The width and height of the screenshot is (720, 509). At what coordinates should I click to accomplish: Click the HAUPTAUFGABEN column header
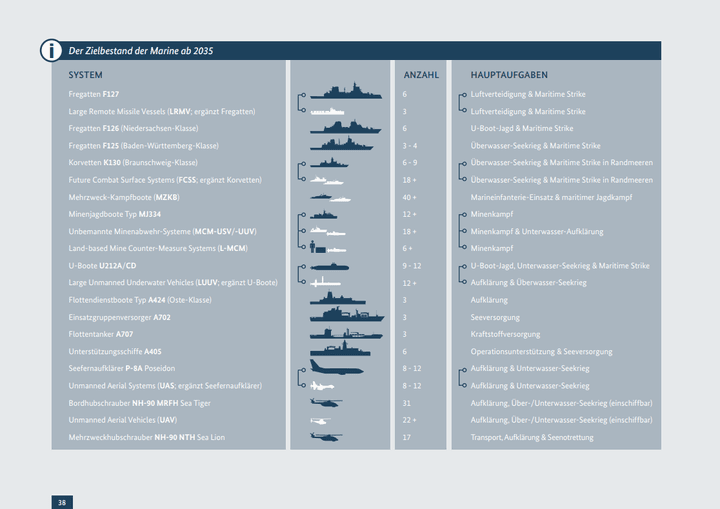(x=509, y=75)
